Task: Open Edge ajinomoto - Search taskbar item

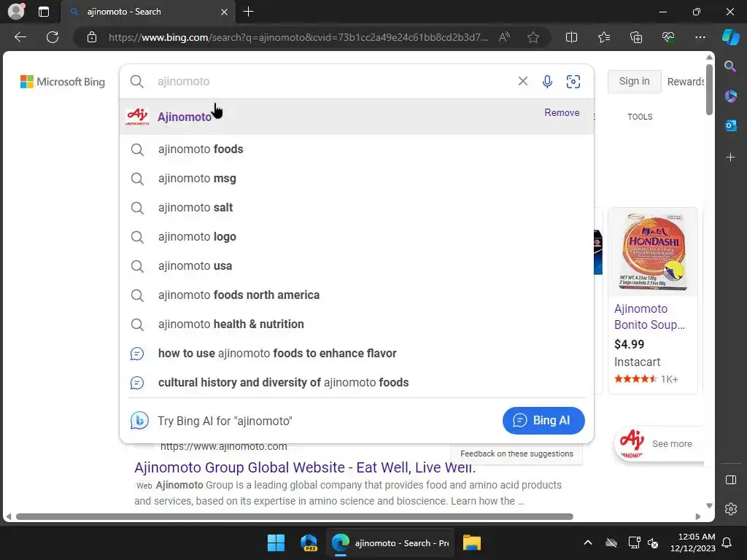Action: [x=390, y=542]
